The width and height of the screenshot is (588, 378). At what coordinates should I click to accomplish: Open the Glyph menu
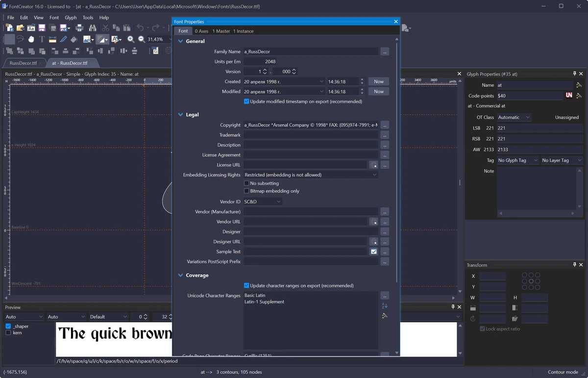[x=71, y=18]
